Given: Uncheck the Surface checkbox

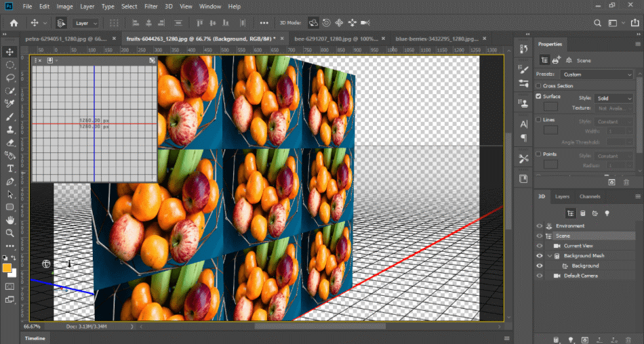Looking at the screenshot, I should click(x=538, y=96).
